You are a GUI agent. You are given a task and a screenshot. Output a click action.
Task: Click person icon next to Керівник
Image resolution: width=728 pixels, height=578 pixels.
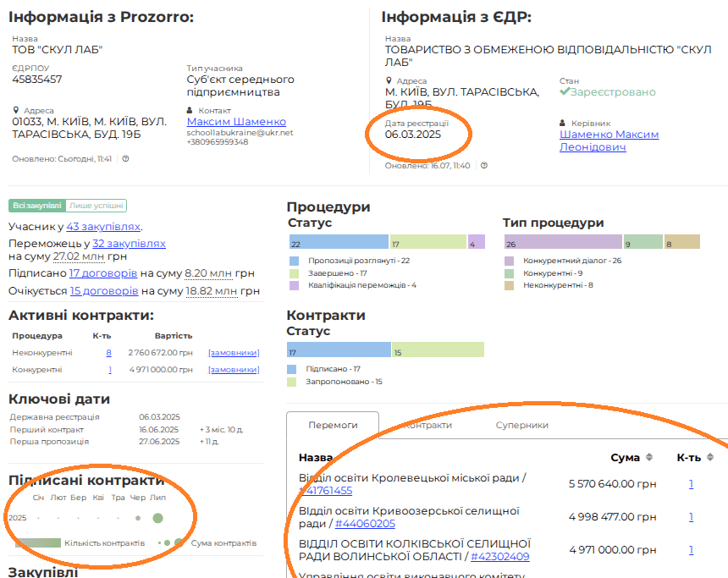click(564, 123)
